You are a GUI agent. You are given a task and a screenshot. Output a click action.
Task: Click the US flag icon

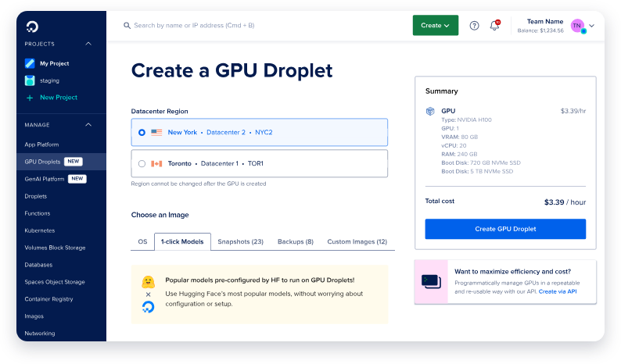pyautogui.click(x=156, y=133)
